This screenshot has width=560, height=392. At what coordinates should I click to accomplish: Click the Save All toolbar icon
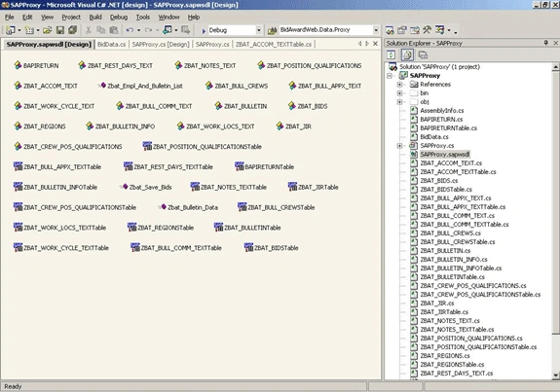click(x=72, y=30)
